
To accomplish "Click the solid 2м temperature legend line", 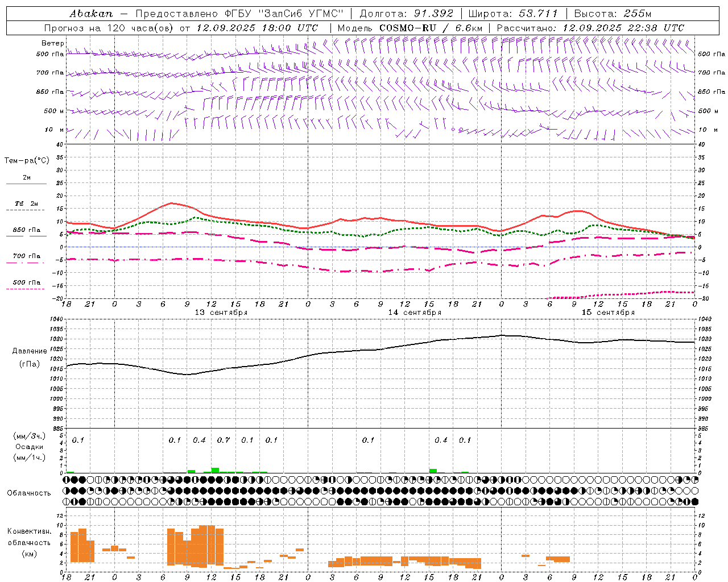I will tap(26, 184).
